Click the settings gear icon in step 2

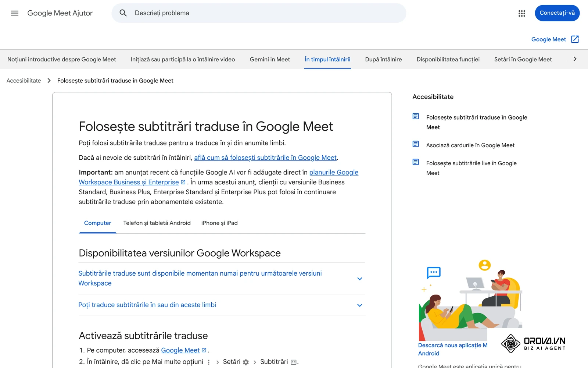pyautogui.click(x=246, y=362)
